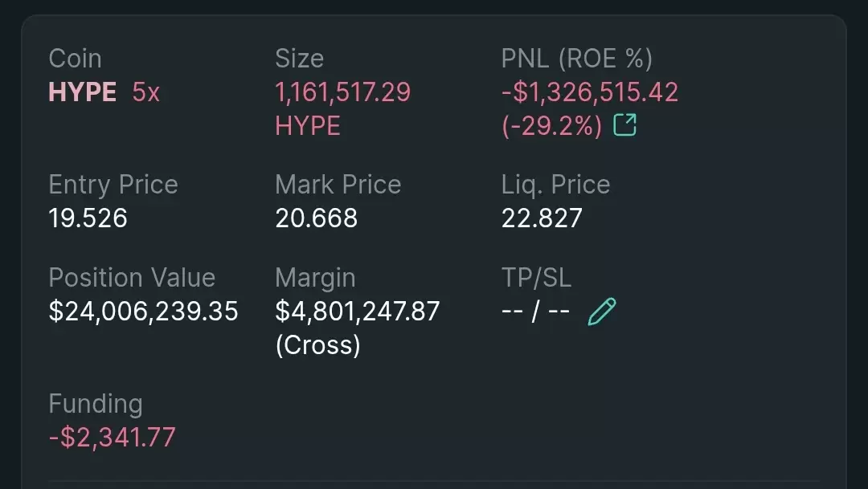
Task: Open the PNL share icon
Action: [x=625, y=125]
